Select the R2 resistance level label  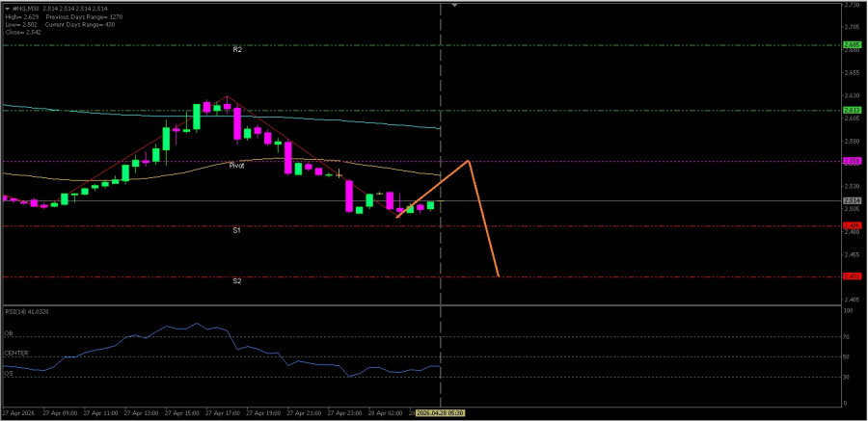click(x=237, y=50)
